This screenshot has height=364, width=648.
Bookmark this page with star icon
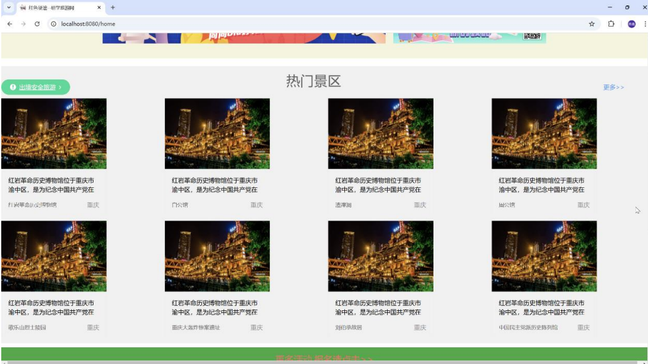pyautogui.click(x=592, y=24)
